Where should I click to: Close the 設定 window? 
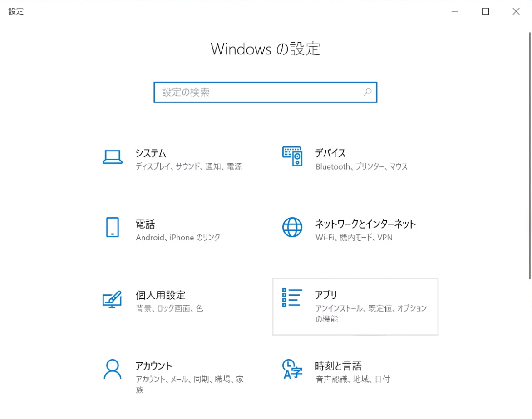(x=516, y=11)
